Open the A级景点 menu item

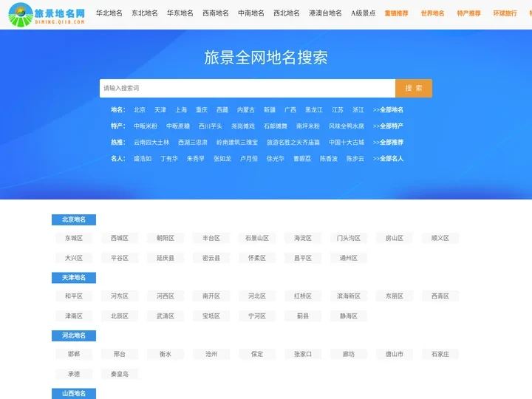pyautogui.click(x=364, y=13)
